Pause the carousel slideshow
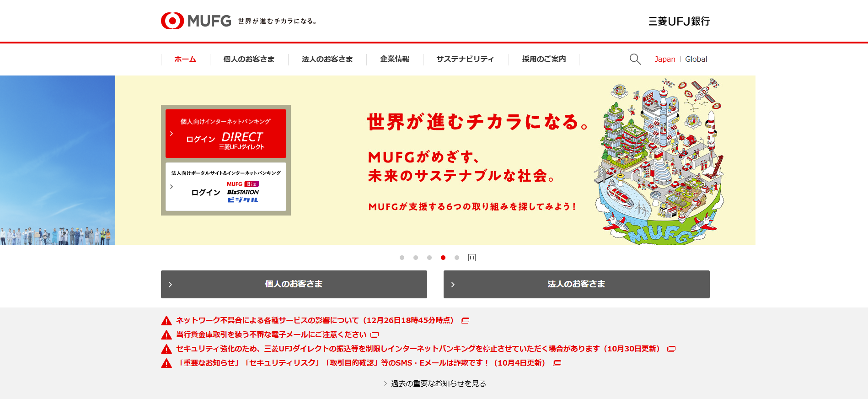Screen dimensions: 868x399 click(472, 258)
